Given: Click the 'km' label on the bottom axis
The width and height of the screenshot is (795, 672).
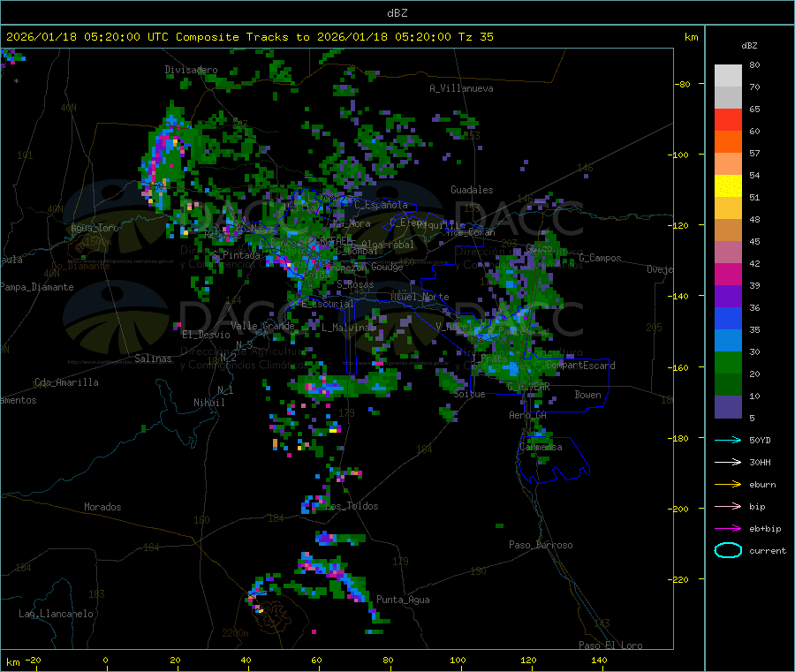Looking at the screenshot, I should click(x=12, y=662).
